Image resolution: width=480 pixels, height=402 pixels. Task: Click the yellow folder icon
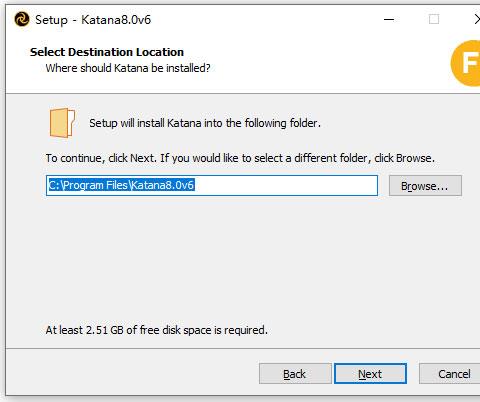coord(62,123)
